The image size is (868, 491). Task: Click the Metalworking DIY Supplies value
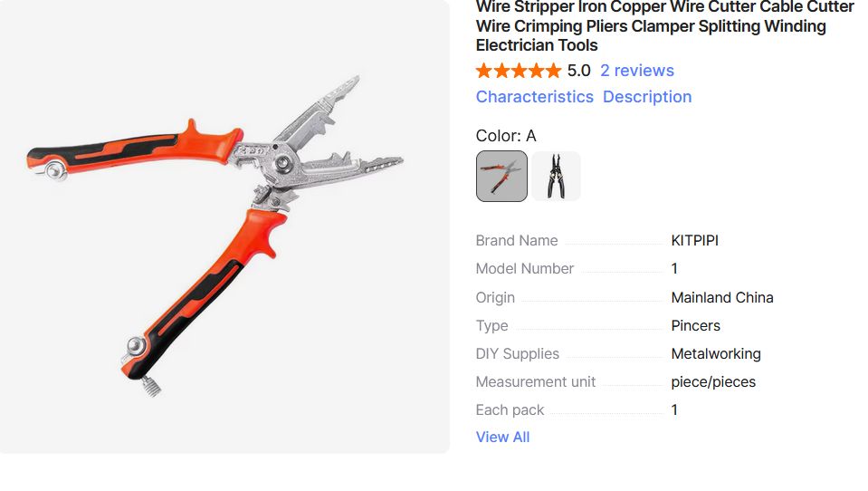click(716, 353)
